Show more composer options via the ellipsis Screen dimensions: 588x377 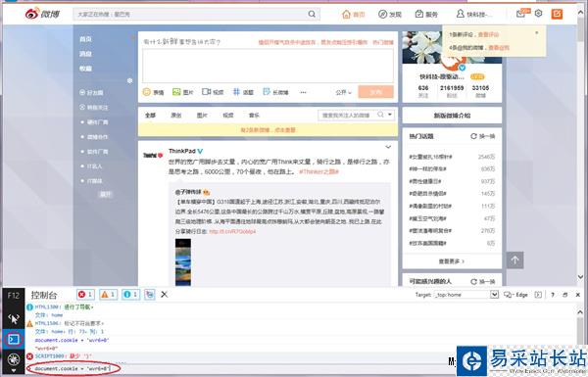303,92
